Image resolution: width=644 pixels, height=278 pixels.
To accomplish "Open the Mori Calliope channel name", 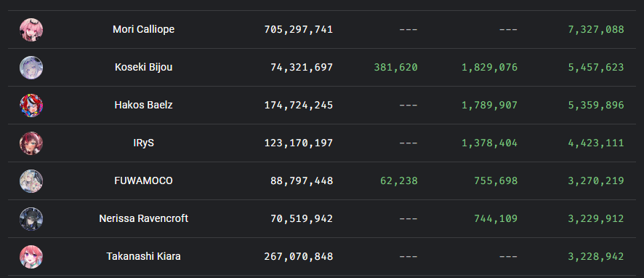I will pos(143,30).
